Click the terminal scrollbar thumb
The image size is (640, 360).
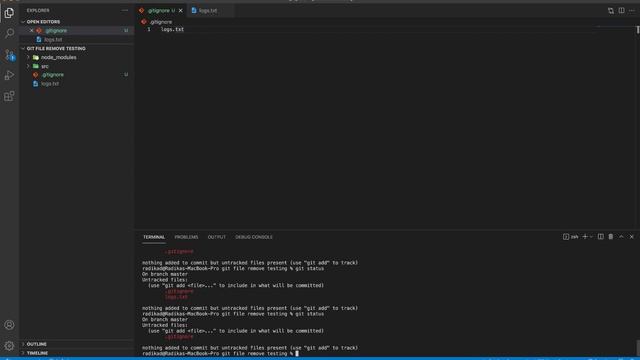(638, 348)
